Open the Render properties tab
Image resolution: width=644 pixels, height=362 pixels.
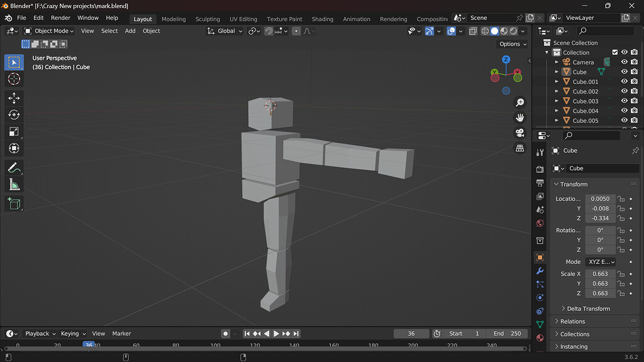(540, 169)
